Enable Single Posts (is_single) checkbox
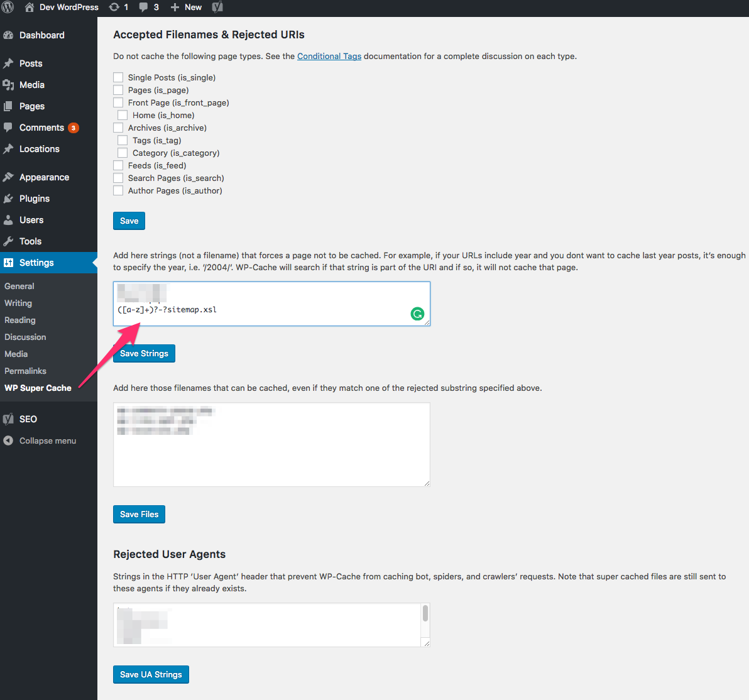This screenshot has width=749, height=700. pyautogui.click(x=118, y=77)
